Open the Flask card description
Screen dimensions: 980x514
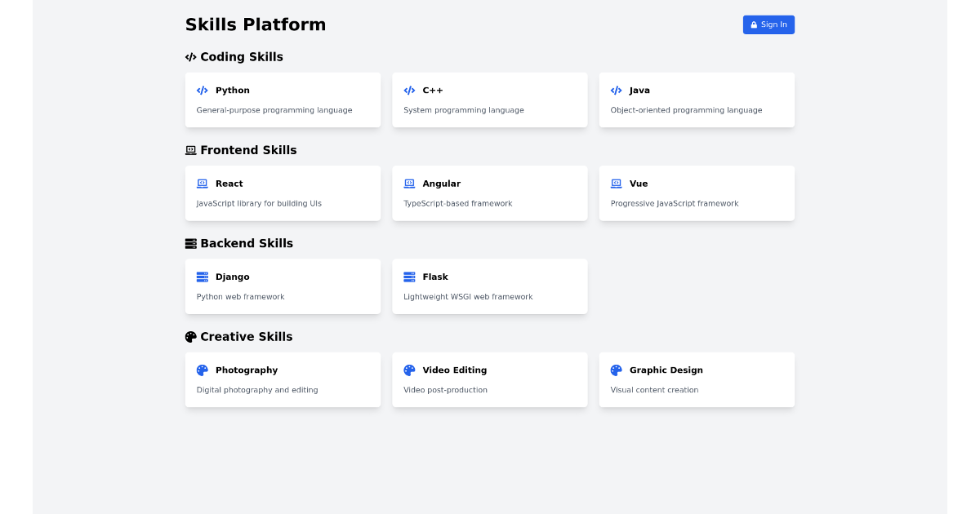tap(468, 297)
